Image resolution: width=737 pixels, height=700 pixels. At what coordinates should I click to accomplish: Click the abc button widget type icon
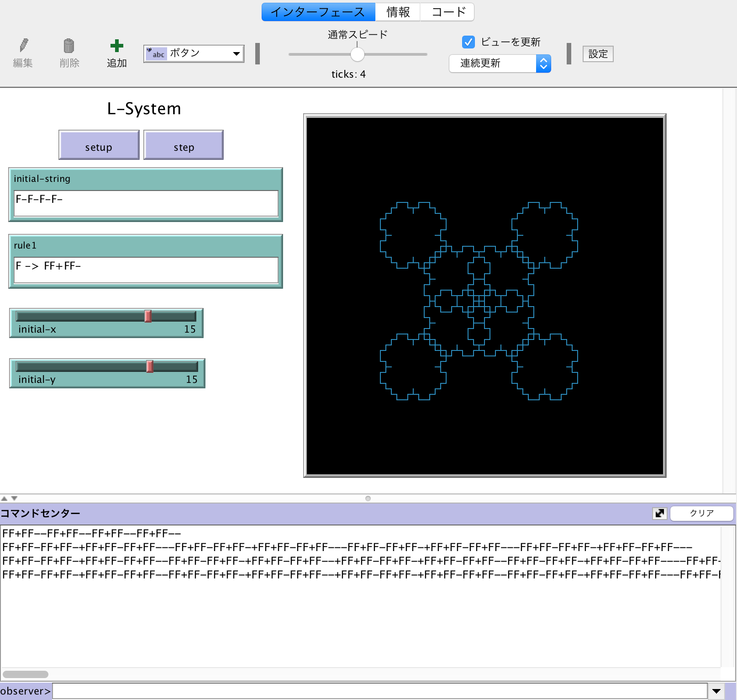(156, 53)
